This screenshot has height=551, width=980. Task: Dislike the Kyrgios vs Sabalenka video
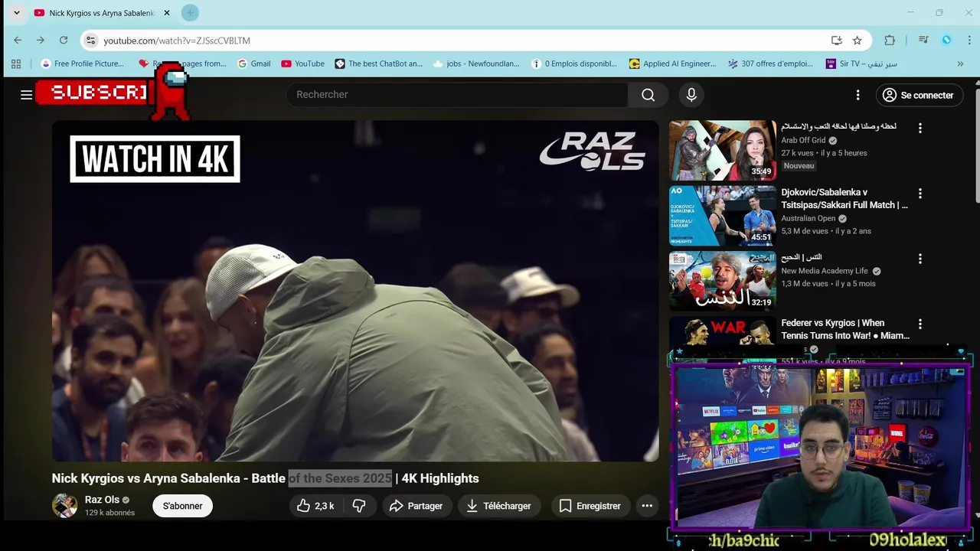click(x=358, y=506)
